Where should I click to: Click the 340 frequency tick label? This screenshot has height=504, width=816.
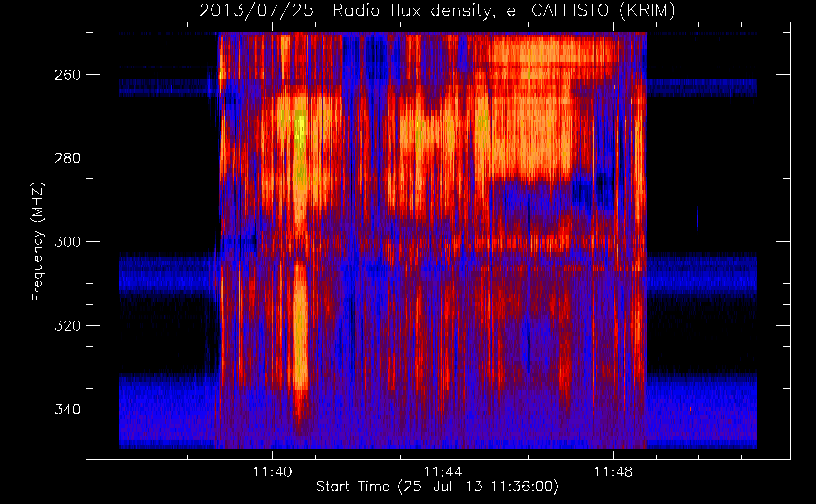click(x=67, y=409)
